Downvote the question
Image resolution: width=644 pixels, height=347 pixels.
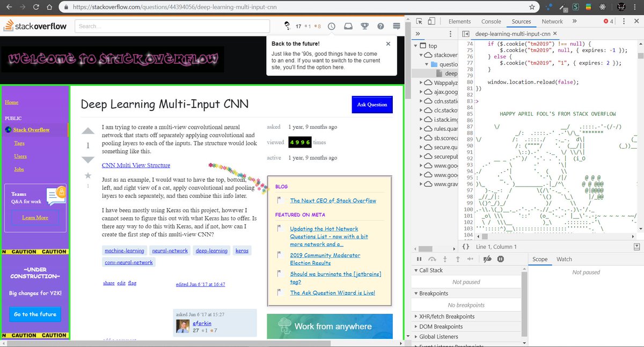(88, 159)
